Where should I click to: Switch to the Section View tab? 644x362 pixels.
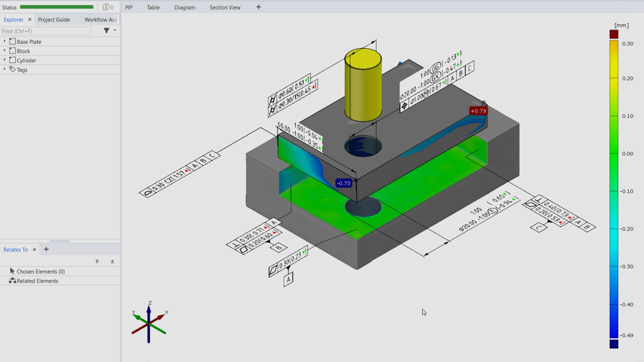click(x=225, y=7)
